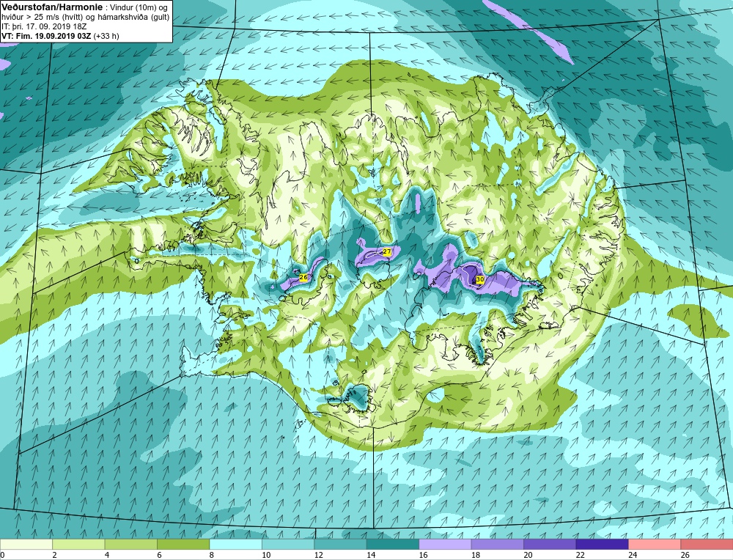Click legend scale number 20
Image resolution: width=733 pixels, height=560 pixels.
click(x=528, y=555)
